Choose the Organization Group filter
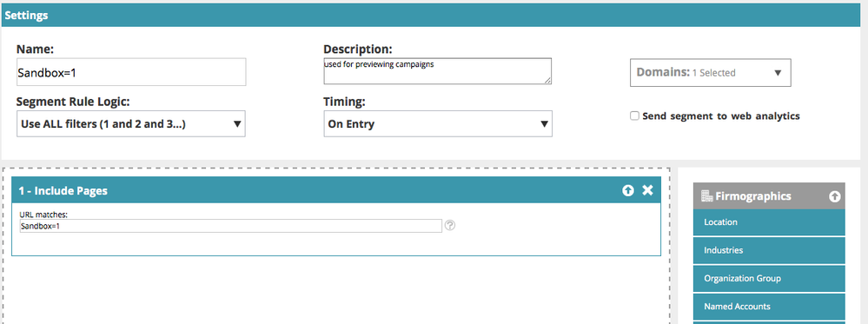Image resolution: width=868 pixels, height=324 pixels. click(770, 279)
